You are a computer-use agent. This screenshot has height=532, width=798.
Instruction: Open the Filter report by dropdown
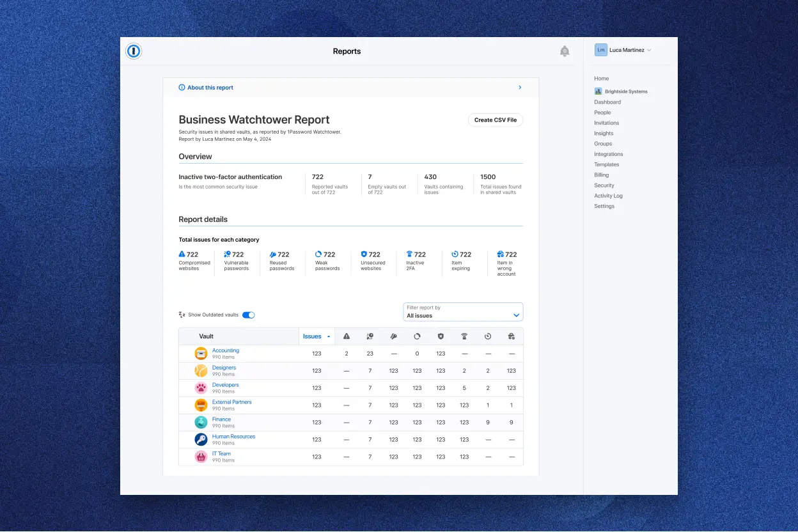[x=463, y=312]
